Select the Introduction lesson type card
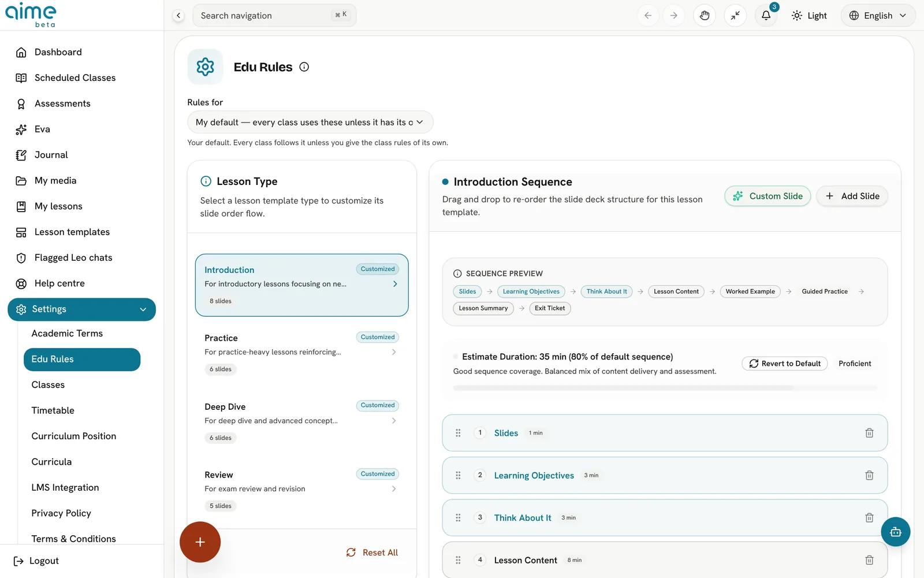 point(302,285)
